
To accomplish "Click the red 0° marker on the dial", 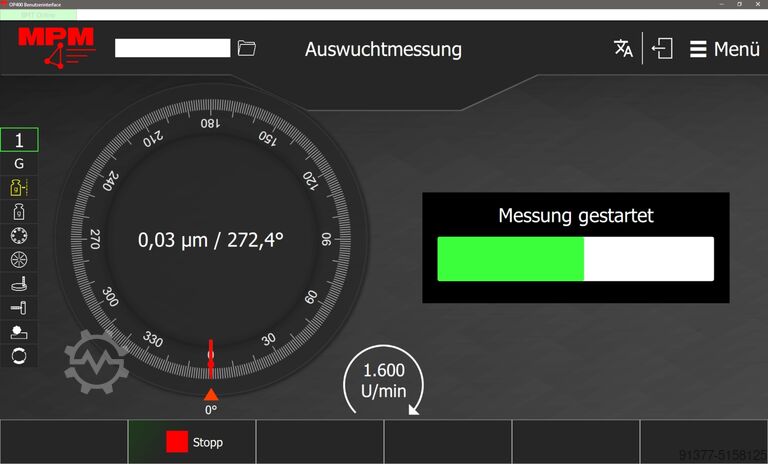I will click(210, 394).
